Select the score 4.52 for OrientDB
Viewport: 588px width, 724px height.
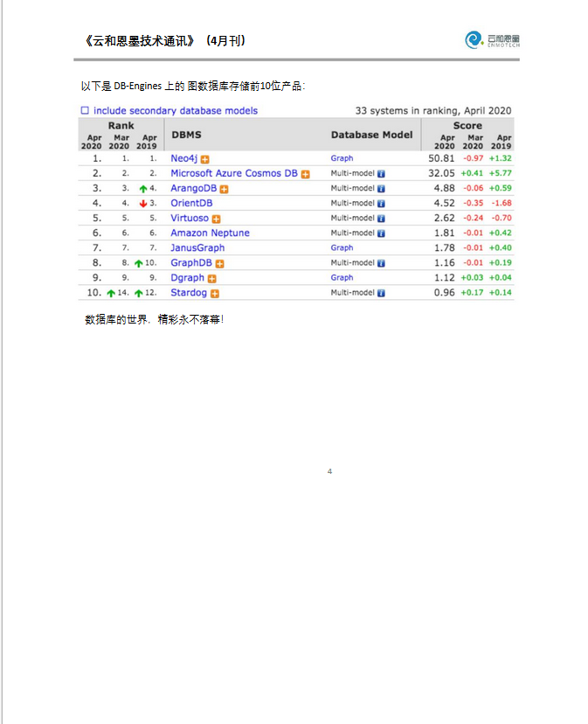[x=444, y=203]
